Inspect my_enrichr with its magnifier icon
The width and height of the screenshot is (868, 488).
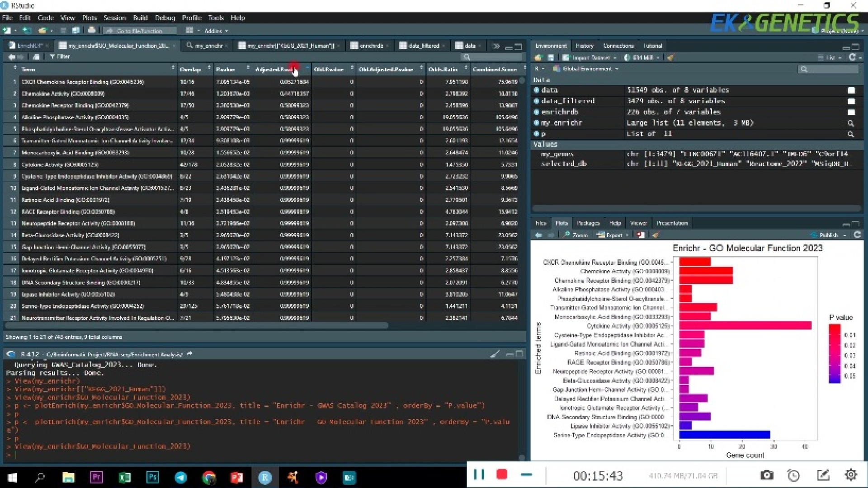[x=850, y=123]
